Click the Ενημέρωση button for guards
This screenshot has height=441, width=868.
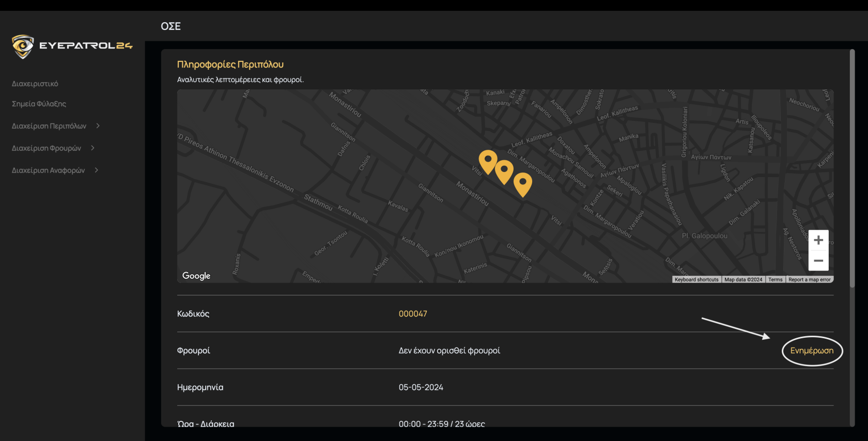pos(812,351)
